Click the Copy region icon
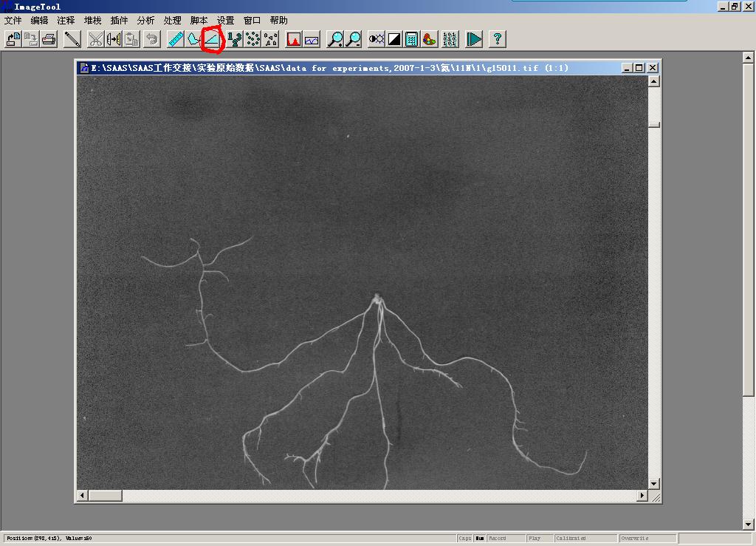The height and width of the screenshot is (546, 756). tap(114, 39)
